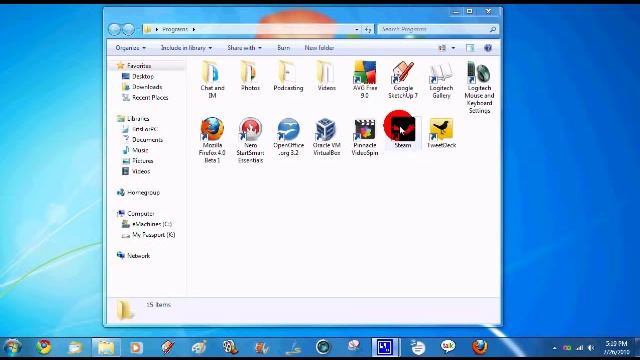The image size is (640, 360).
Task: Click the Back navigation button
Action: tap(115, 29)
